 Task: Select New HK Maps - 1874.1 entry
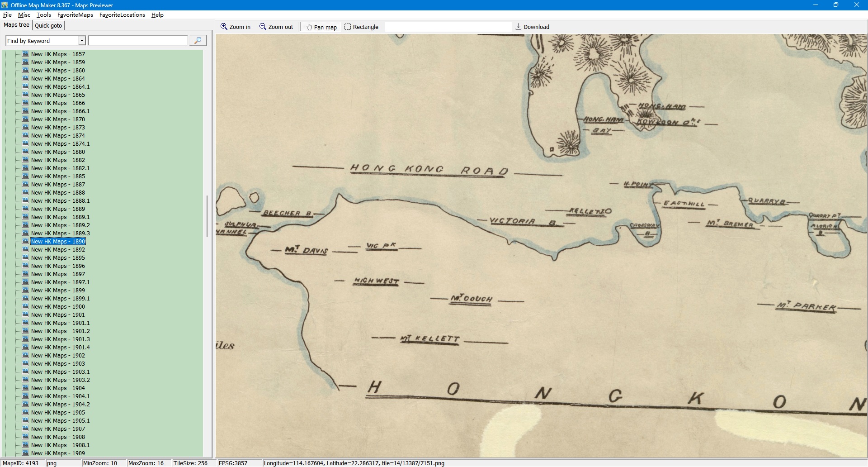click(60, 144)
